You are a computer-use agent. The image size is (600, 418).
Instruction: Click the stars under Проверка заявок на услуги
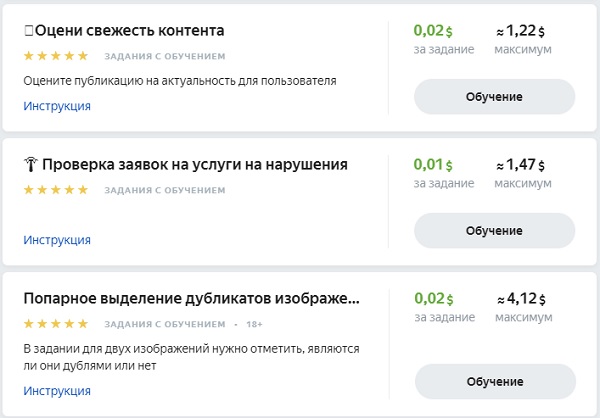(56, 190)
